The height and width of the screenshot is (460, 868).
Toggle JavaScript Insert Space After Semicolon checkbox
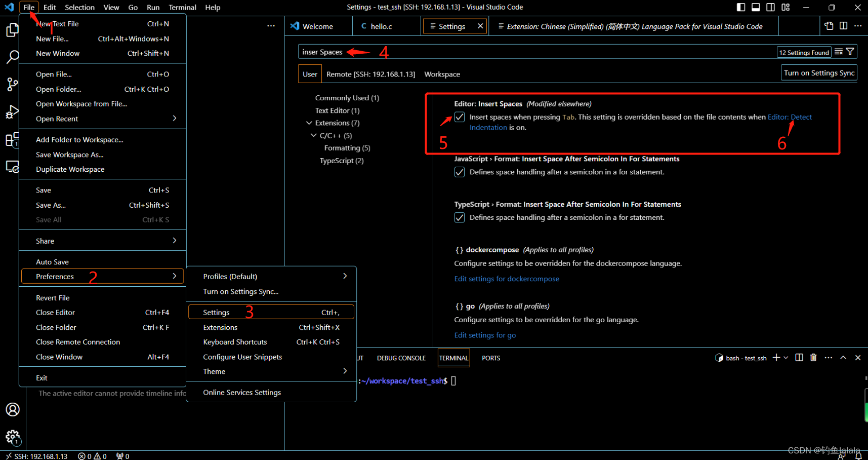[x=460, y=172]
